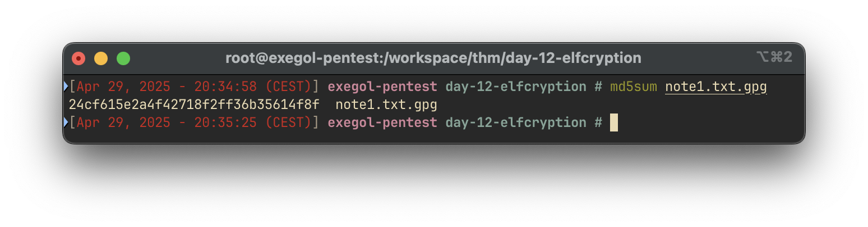Click the md5sum command text
The height and width of the screenshot is (227, 868).
pyautogui.click(x=633, y=87)
